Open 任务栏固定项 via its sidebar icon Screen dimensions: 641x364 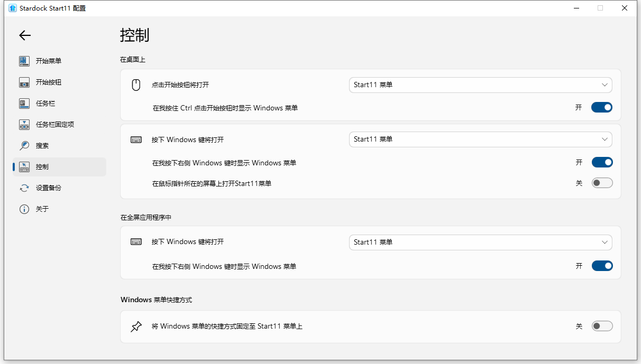(x=24, y=124)
